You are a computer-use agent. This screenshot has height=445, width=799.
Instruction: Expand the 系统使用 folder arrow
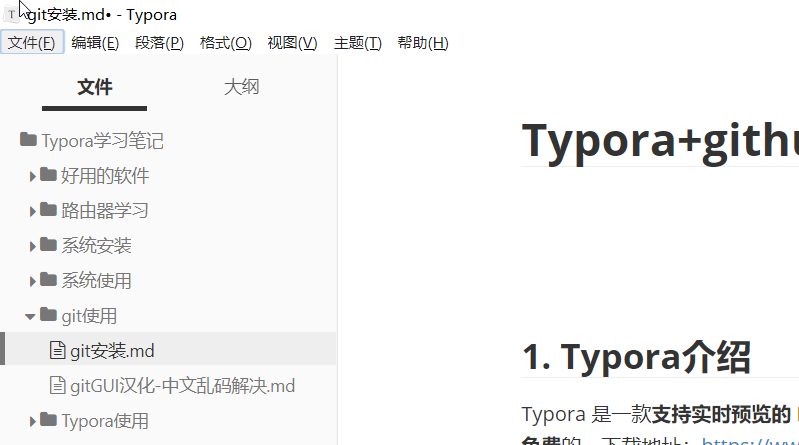(33, 281)
